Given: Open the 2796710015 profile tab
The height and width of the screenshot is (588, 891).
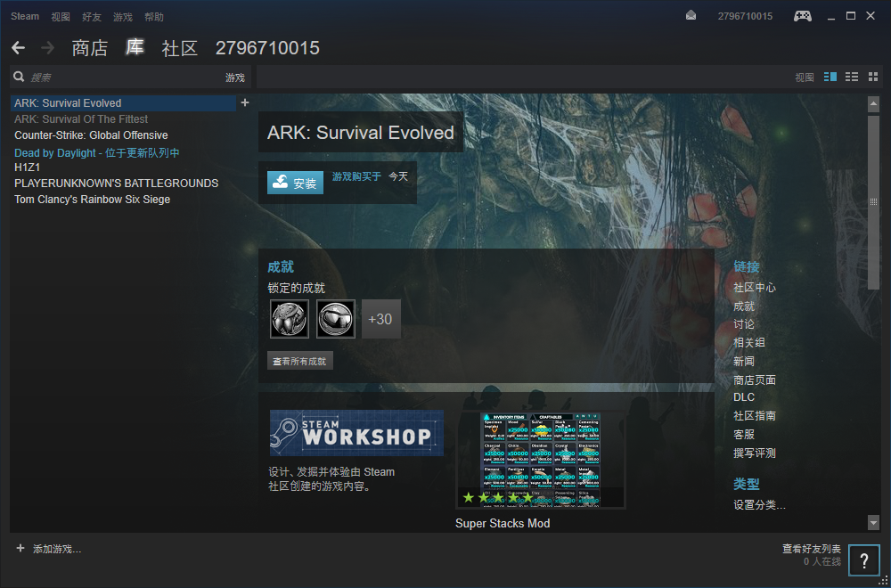Looking at the screenshot, I should [x=267, y=48].
